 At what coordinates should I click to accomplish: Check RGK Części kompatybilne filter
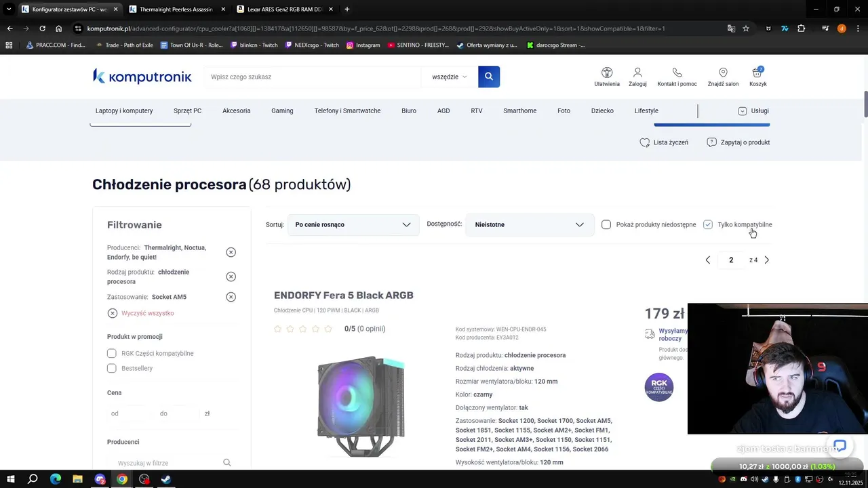pos(112,353)
